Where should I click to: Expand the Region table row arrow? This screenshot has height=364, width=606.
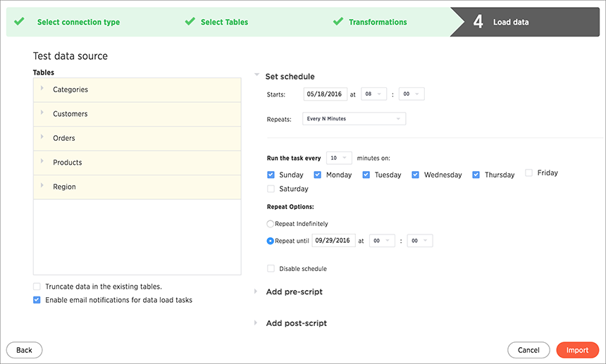(42, 185)
